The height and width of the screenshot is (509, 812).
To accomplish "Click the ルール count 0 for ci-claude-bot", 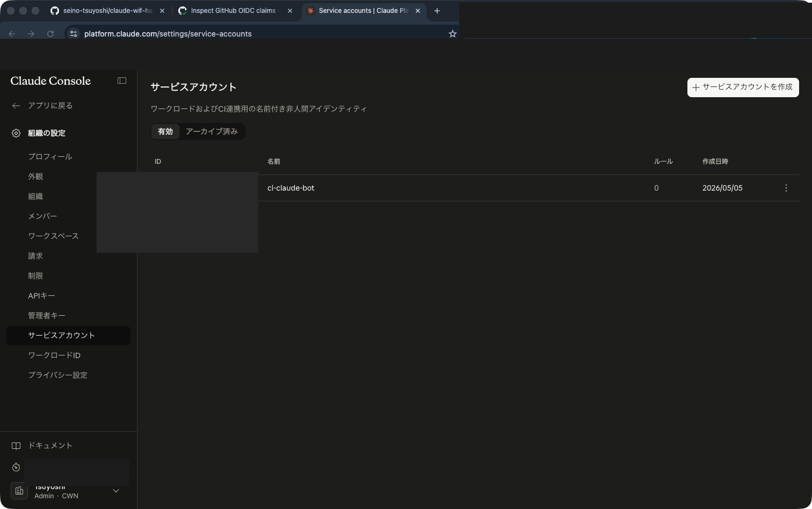I will [x=656, y=188].
